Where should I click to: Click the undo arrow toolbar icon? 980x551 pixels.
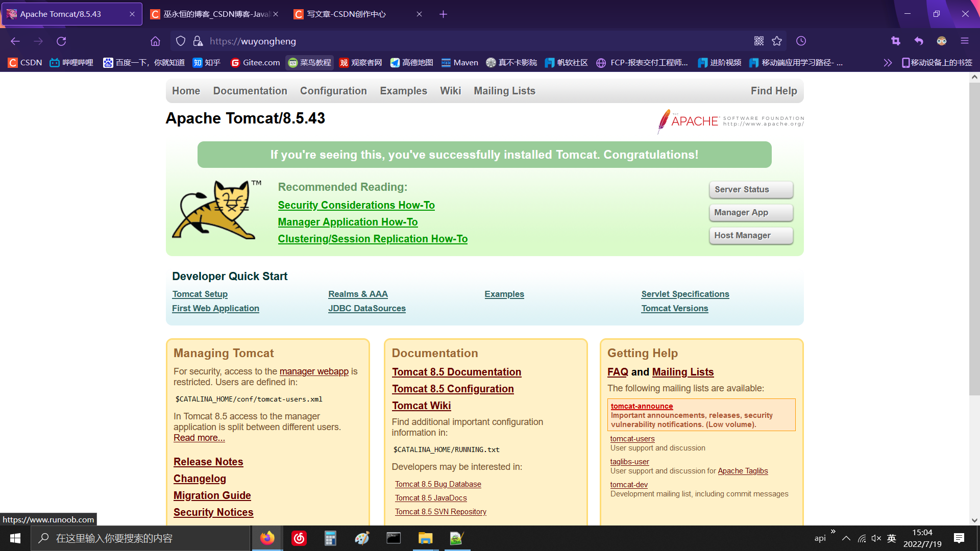919,41
